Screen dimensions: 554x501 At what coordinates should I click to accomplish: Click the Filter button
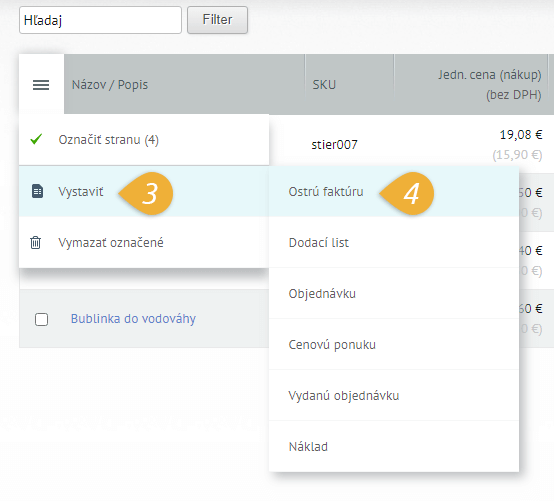pyautogui.click(x=217, y=20)
